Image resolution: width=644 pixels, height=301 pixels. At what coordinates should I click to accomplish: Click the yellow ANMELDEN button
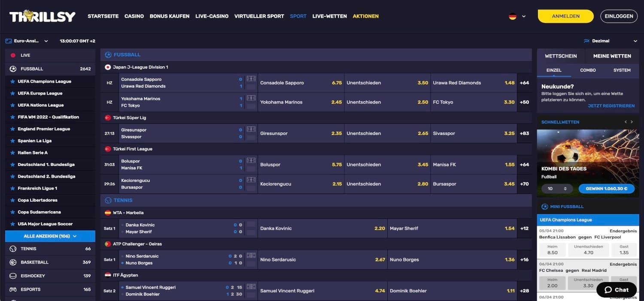pyautogui.click(x=566, y=16)
